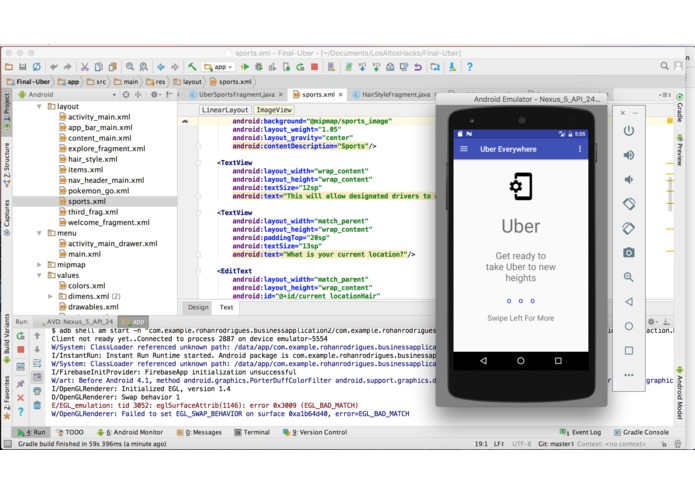Toggle the Z: Structure tool window
Screen dimensions: 695x494
tap(6, 165)
